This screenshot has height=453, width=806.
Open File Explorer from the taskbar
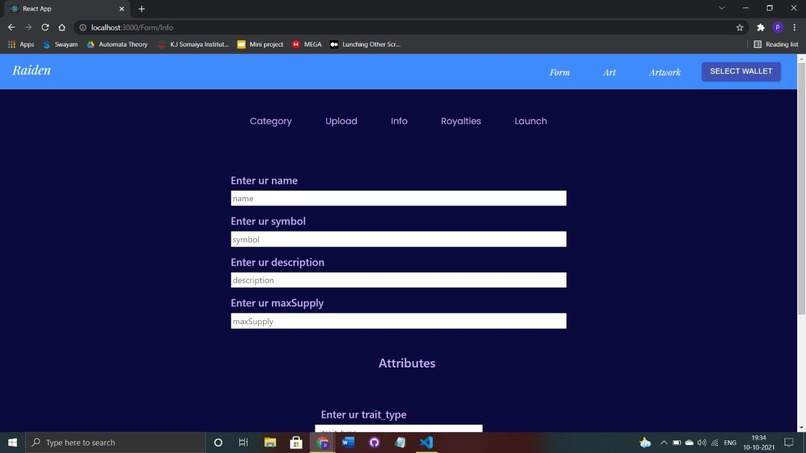(270, 442)
